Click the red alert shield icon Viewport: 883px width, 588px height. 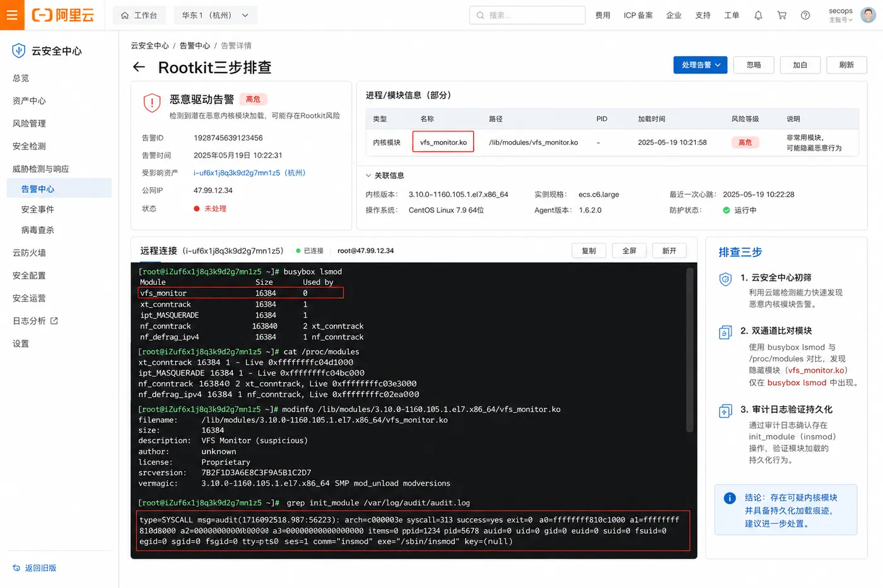pos(152,103)
